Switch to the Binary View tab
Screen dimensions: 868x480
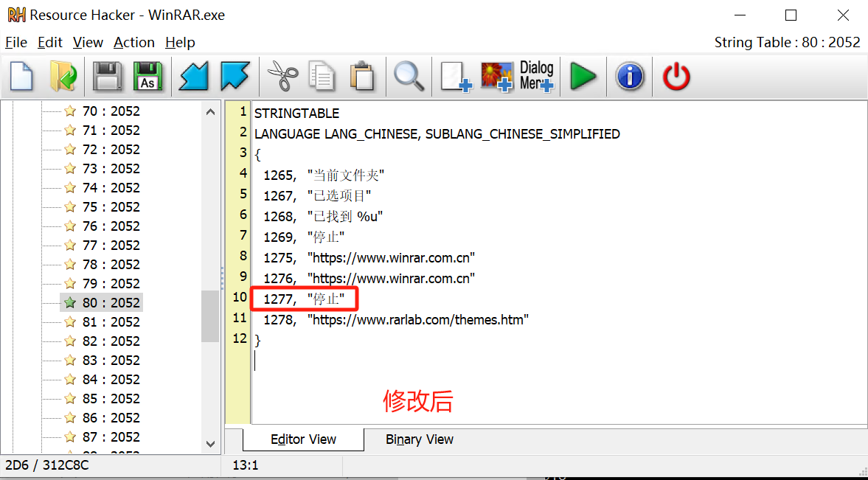(419, 439)
